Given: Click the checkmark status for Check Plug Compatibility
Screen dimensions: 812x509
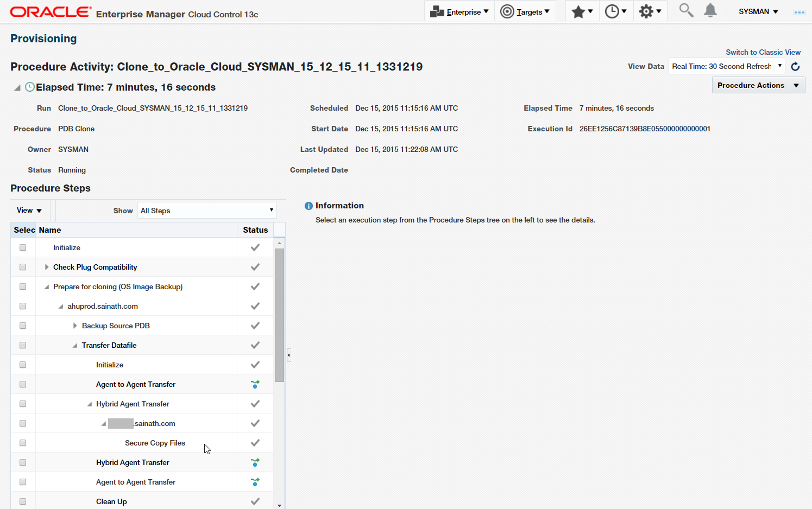Looking at the screenshot, I should [x=255, y=267].
